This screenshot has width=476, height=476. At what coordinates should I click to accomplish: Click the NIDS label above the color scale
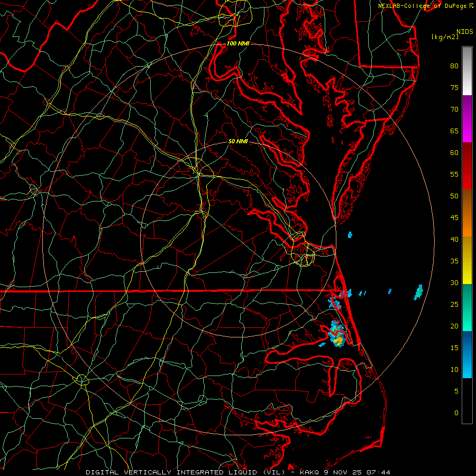pyautogui.click(x=464, y=32)
